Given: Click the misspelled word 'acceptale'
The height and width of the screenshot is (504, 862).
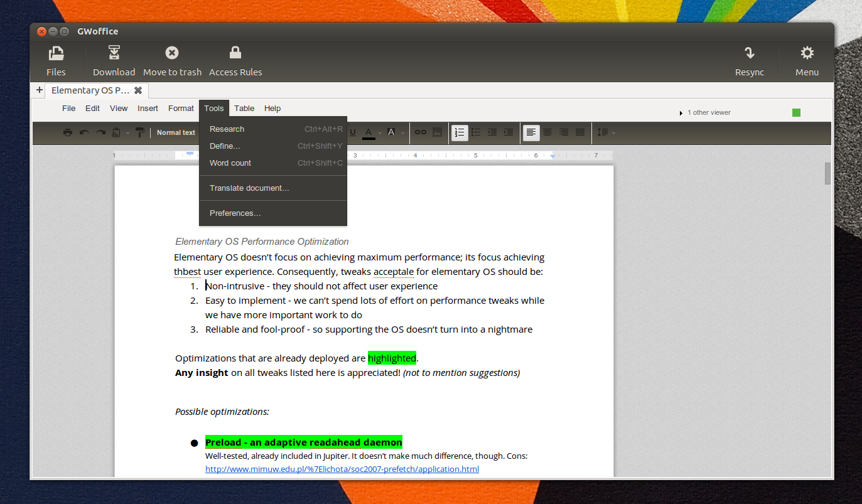Looking at the screenshot, I should tap(394, 272).
